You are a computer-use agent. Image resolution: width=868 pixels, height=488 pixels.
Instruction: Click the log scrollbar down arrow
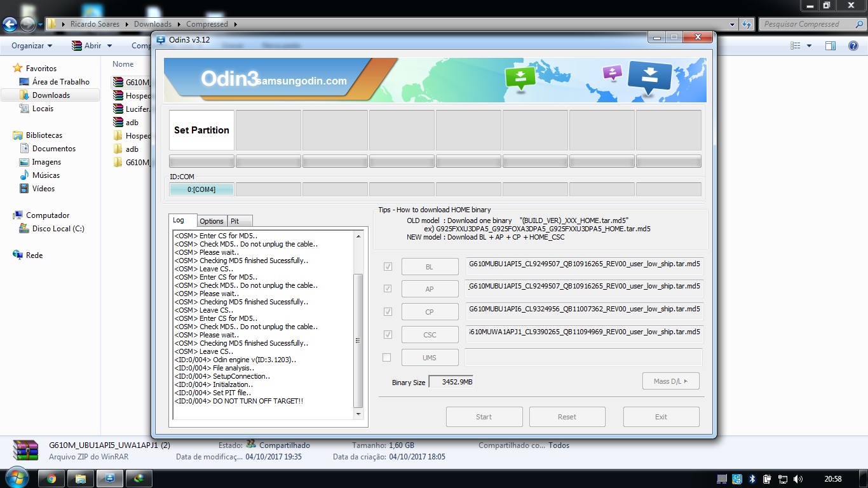(x=358, y=414)
